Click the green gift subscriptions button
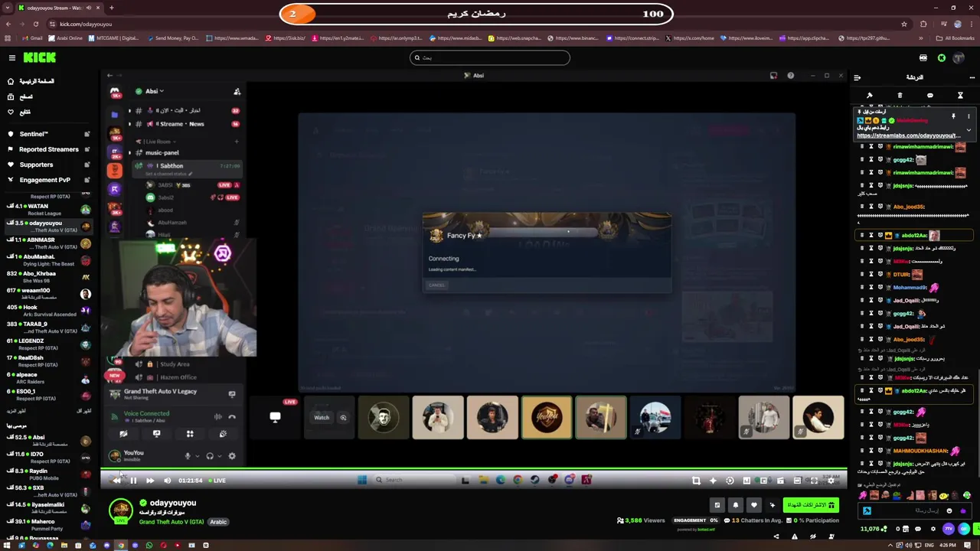Viewport: 980px width, 551px height. [x=811, y=505]
